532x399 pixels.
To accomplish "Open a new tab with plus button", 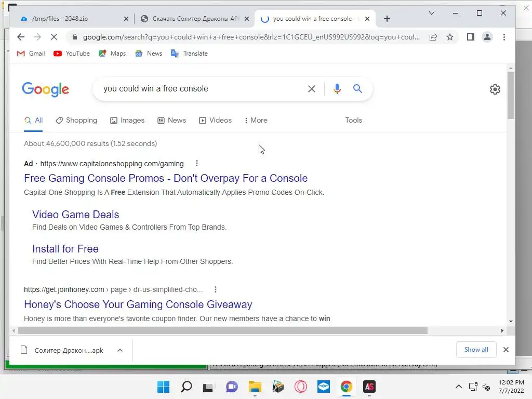I will [387, 19].
